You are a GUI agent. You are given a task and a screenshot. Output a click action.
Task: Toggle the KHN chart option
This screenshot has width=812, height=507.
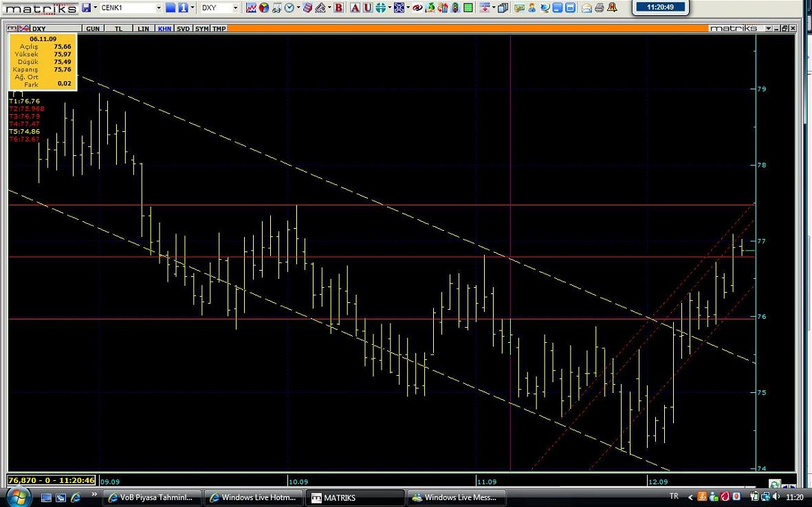pos(164,29)
